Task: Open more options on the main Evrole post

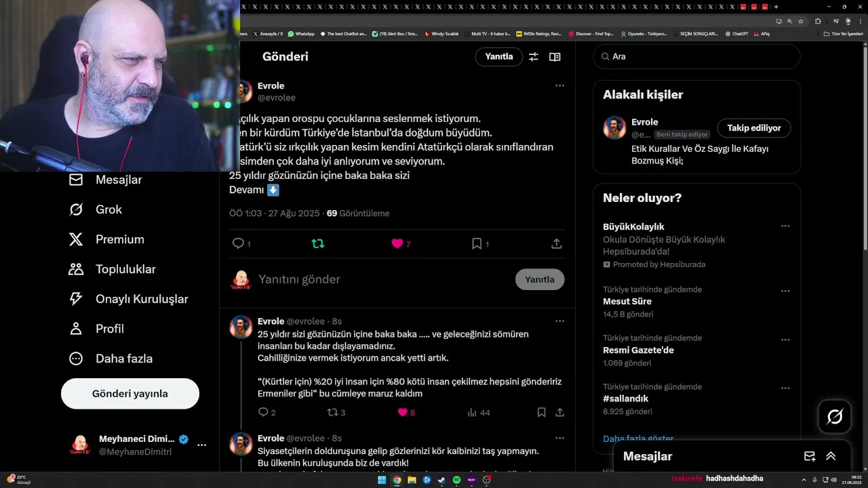Action: click(x=559, y=85)
